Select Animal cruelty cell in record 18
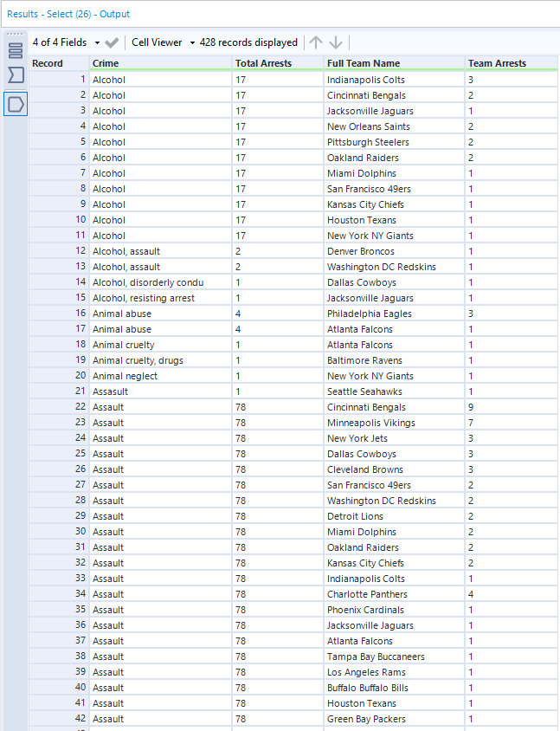Viewport: 560px width, 731px height. 160,345
